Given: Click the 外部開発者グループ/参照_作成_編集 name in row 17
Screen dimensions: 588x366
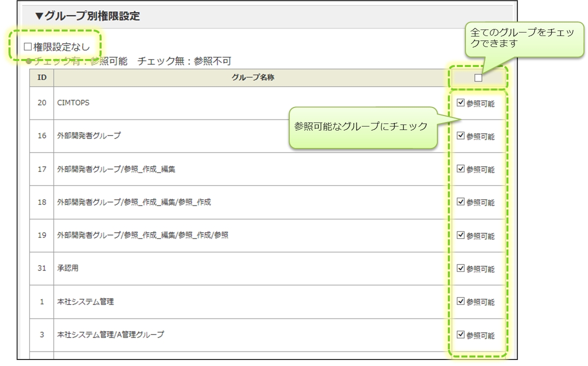Looking at the screenshot, I should pyautogui.click(x=116, y=169).
